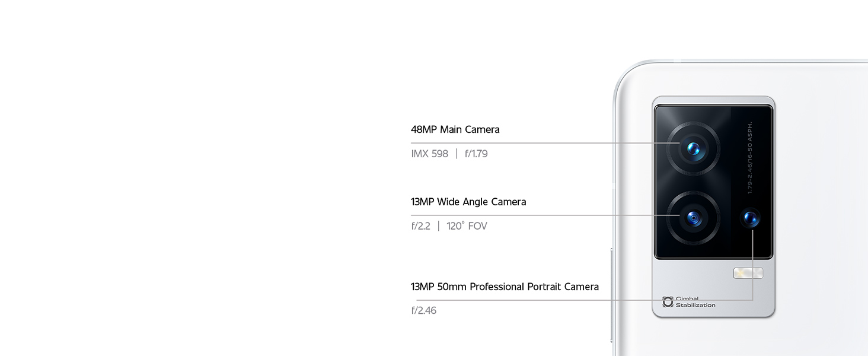Click the "f/2.2" aperture text
The height and width of the screenshot is (356, 868).
pos(420,226)
